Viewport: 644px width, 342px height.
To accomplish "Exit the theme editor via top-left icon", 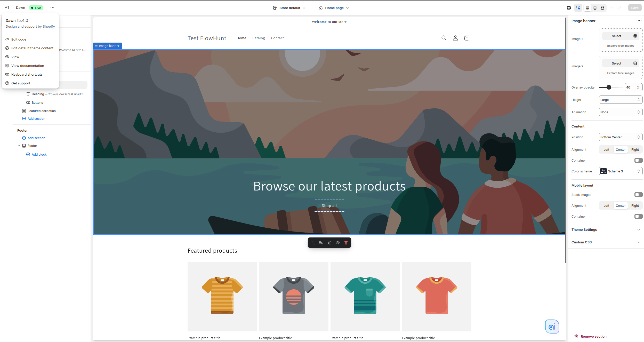I will (7, 7).
